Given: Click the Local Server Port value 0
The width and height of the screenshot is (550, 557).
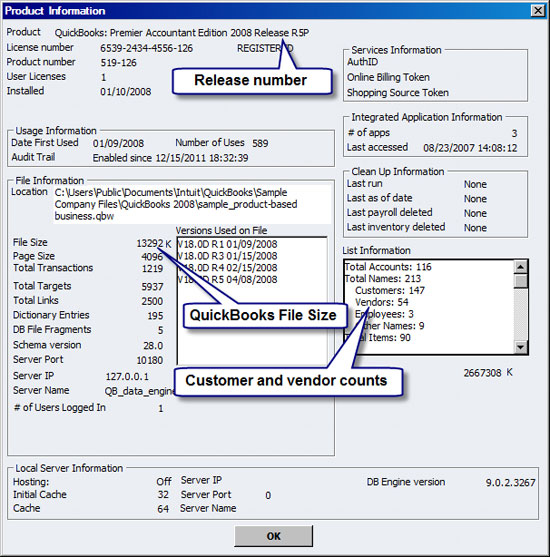Looking at the screenshot, I should pos(268,495).
